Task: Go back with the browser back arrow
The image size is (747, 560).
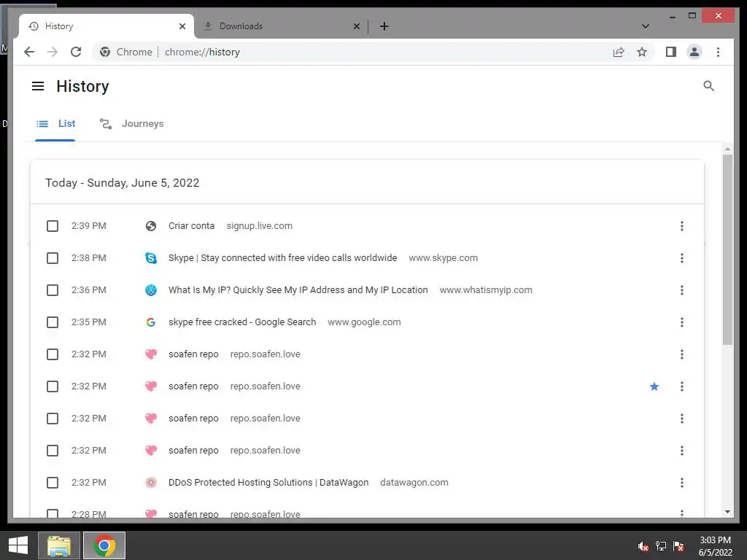Action: point(29,52)
